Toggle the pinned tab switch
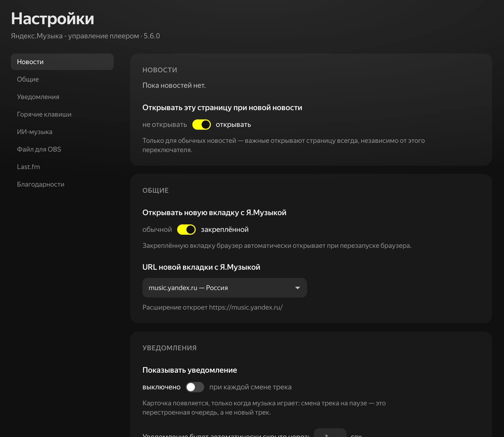The width and height of the screenshot is (504, 437). coord(186,230)
